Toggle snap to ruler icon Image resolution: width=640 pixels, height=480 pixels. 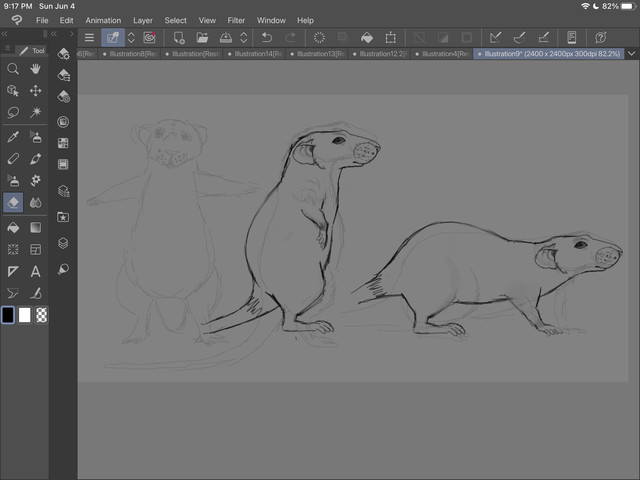point(496,38)
